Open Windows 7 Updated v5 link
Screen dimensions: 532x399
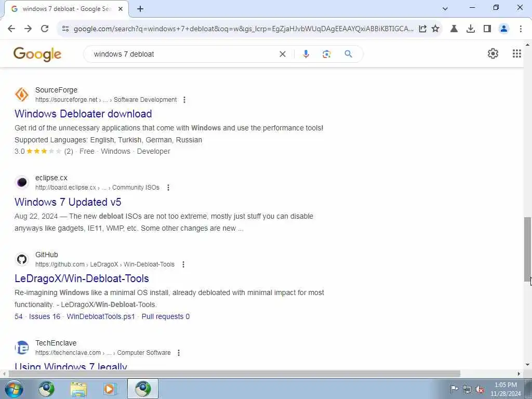(x=68, y=202)
